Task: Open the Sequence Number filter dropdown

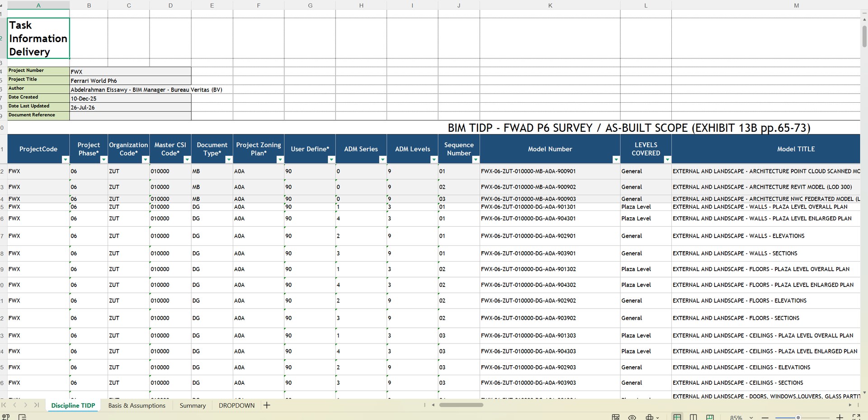Action: coord(476,159)
